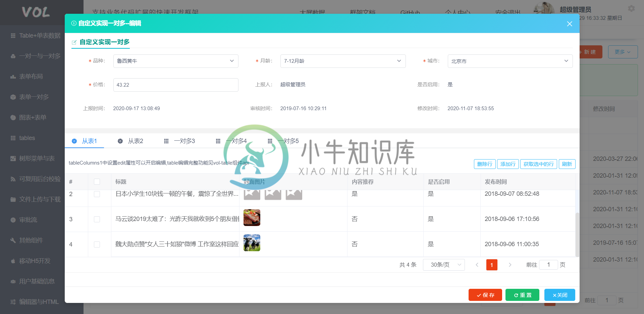Open the 品种 dropdown showing 鲁西黄牛
Viewport: 644px width, 314px height.
[x=176, y=61]
